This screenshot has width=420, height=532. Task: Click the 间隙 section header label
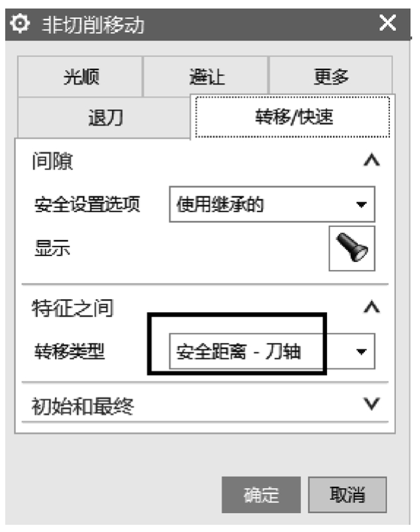[52, 161]
